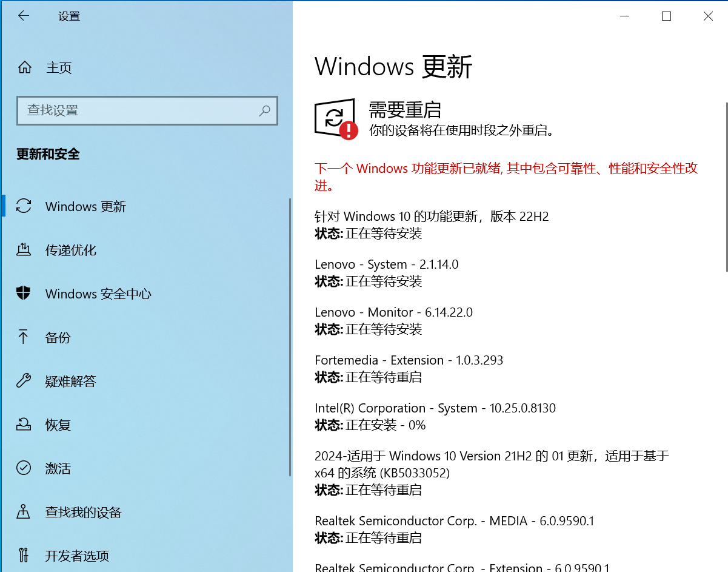The height and width of the screenshot is (572, 728).
Task: Click the 查找我的设备 person locator icon
Action: tap(24, 512)
